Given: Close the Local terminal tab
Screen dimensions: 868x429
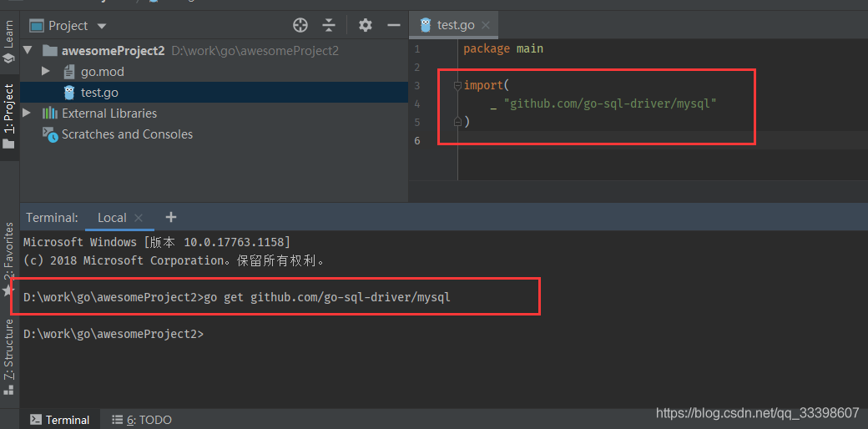Looking at the screenshot, I should (139, 218).
